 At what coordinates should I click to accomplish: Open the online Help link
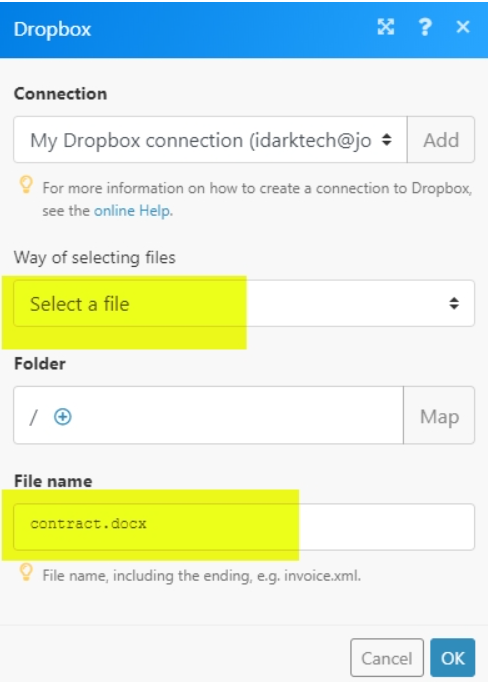tap(132, 211)
